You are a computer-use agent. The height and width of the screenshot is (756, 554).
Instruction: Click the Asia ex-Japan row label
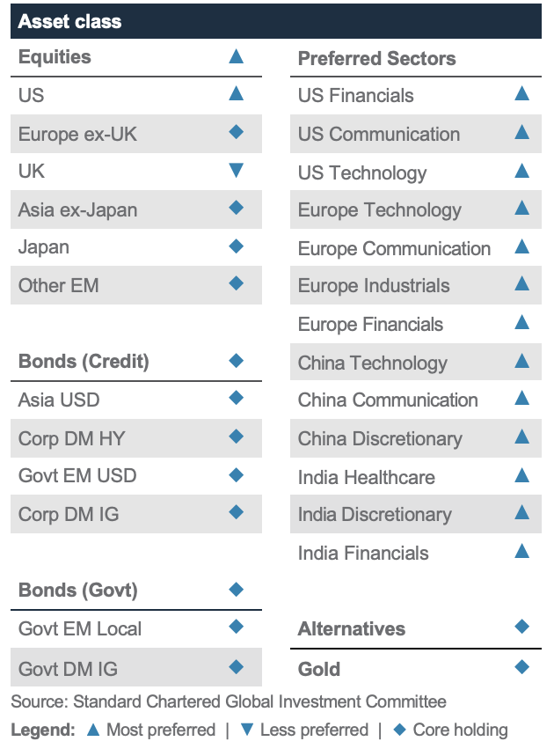(x=78, y=210)
